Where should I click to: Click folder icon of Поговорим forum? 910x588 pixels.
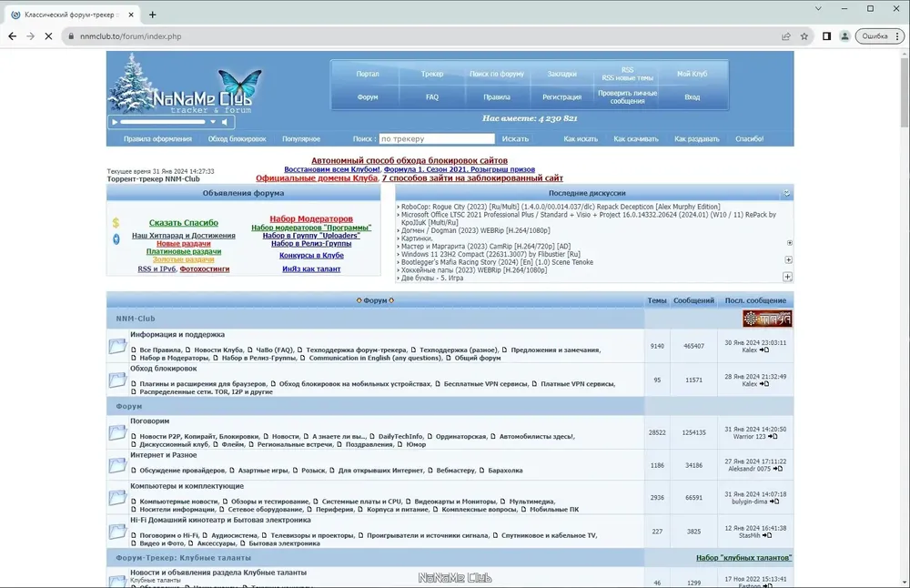[117, 432]
